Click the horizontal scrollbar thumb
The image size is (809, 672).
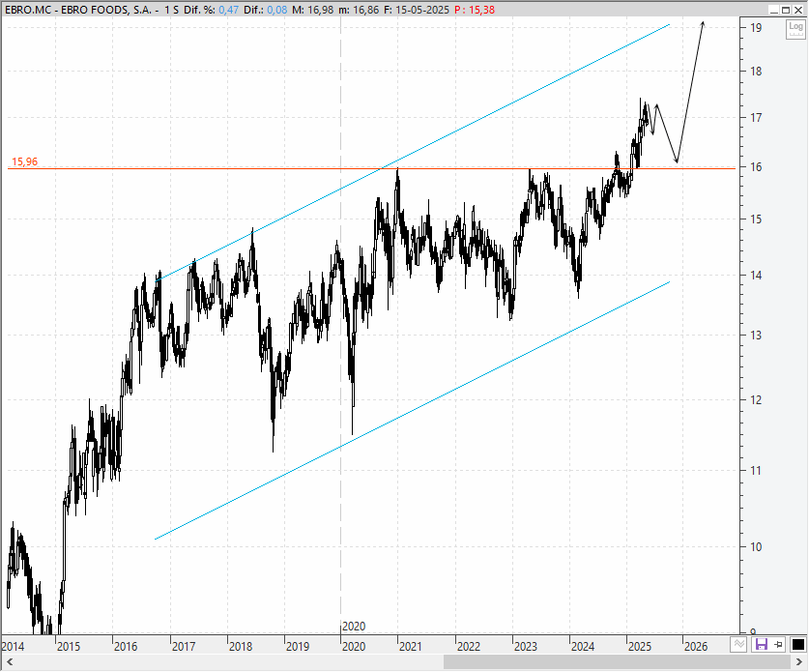(x=617, y=662)
